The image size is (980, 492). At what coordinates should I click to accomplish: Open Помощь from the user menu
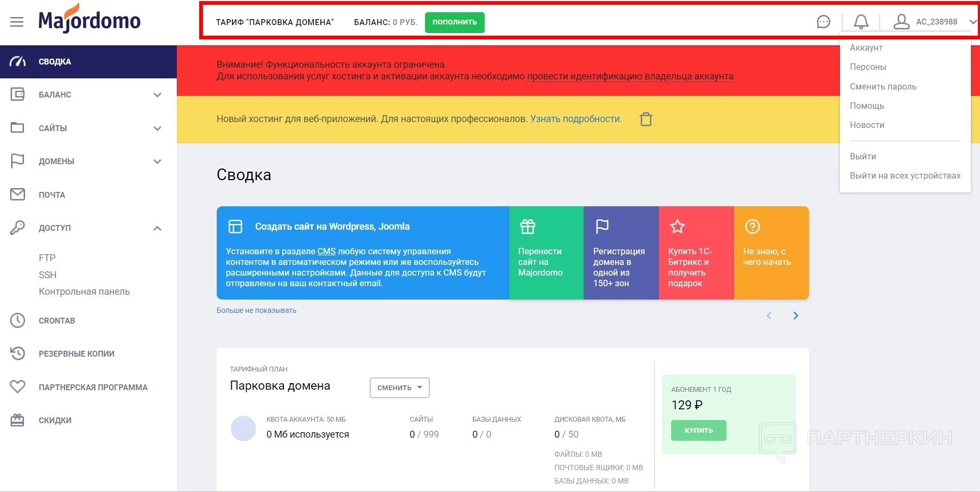867,106
